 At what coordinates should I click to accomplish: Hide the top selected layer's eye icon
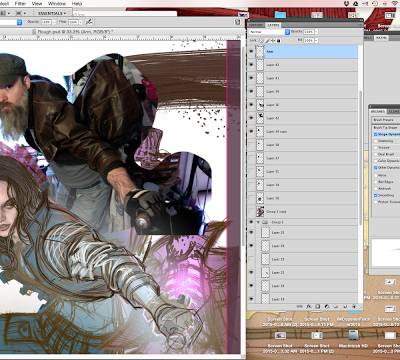click(x=252, y=51)
